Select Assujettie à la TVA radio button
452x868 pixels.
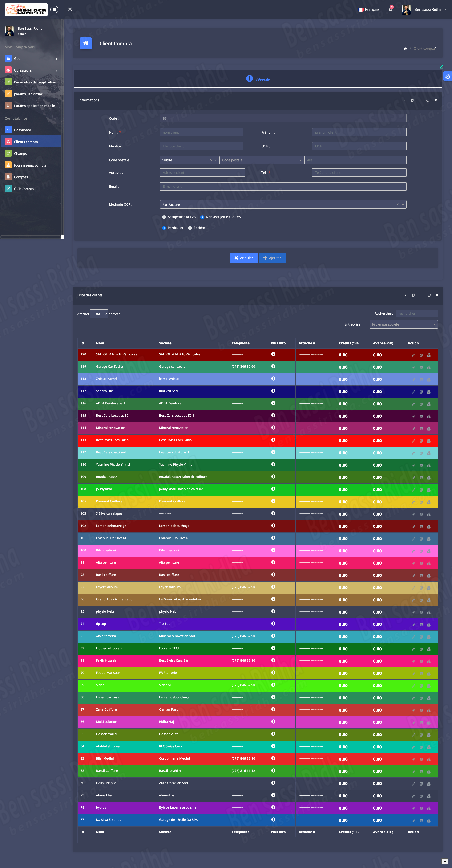(x=164, y=217)
